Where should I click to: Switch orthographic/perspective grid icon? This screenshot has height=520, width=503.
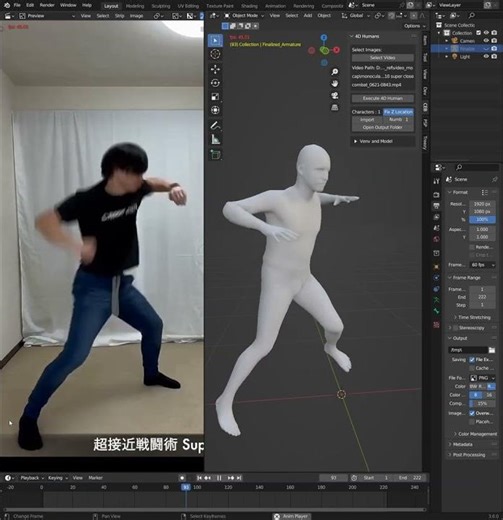coord(335,107)
